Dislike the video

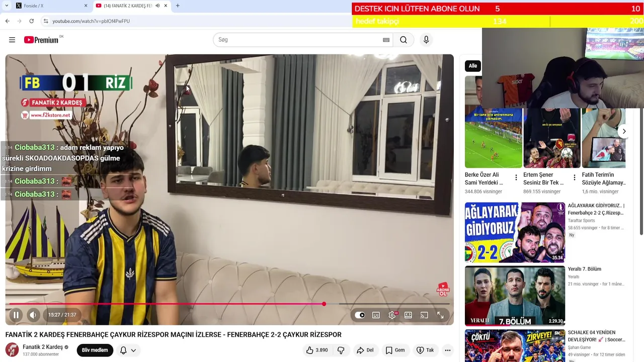pos(341,350)
